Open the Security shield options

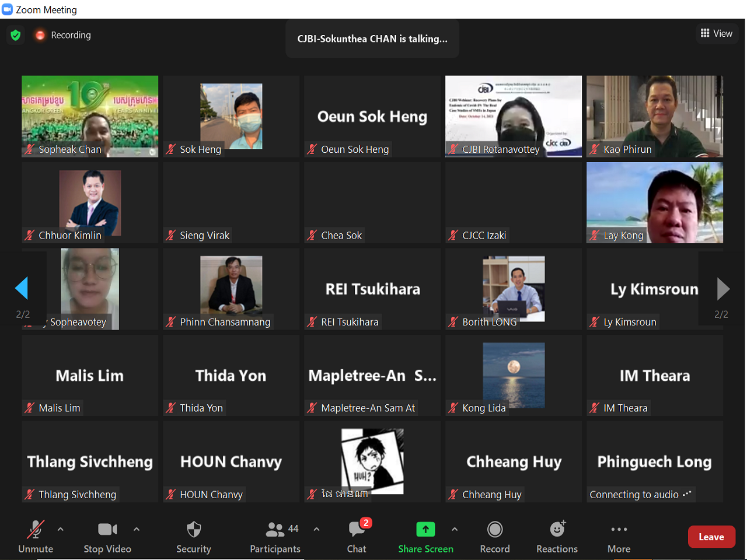pyautogui.click(x=193, y=530)
